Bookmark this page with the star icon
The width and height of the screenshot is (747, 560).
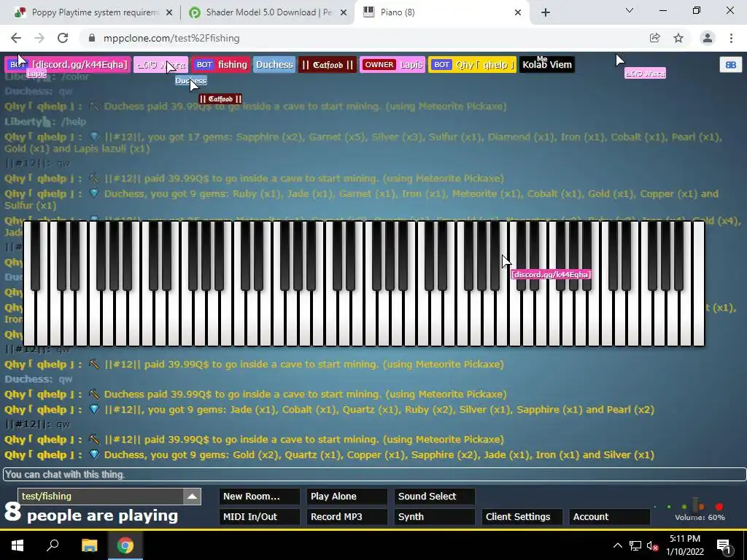[x=678, y=38]
